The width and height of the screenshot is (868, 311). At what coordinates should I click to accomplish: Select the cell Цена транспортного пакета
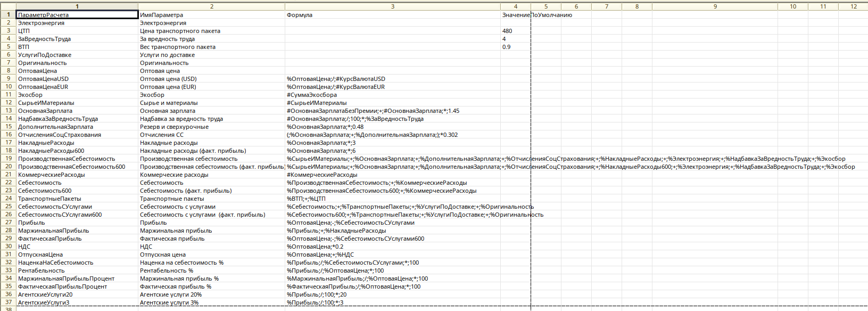tap(180, 31)
